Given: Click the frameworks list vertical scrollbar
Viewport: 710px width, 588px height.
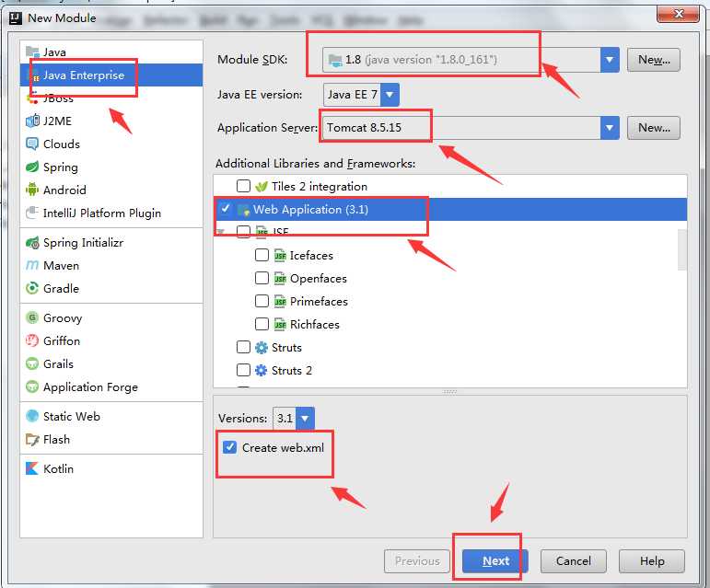Looking at the screenshot, I should 682,249.
